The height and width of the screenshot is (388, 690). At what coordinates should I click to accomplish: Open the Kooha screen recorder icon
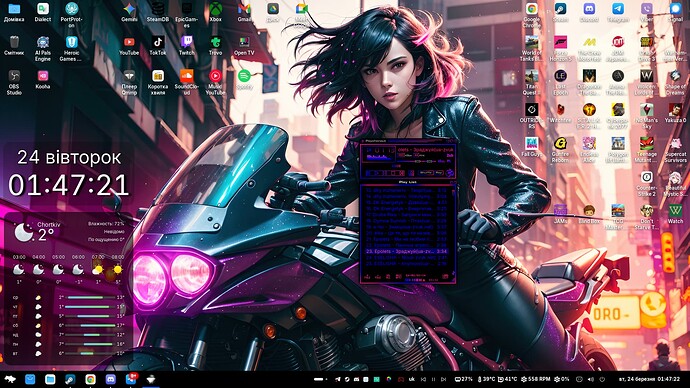pyautogui.click(x=43, y=79)
